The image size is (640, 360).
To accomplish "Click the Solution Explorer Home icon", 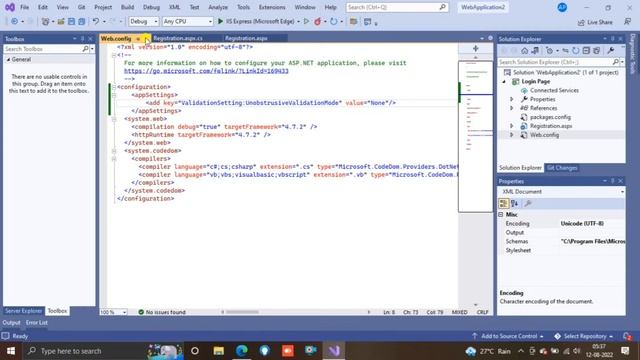I will click(x=524, y=51).
